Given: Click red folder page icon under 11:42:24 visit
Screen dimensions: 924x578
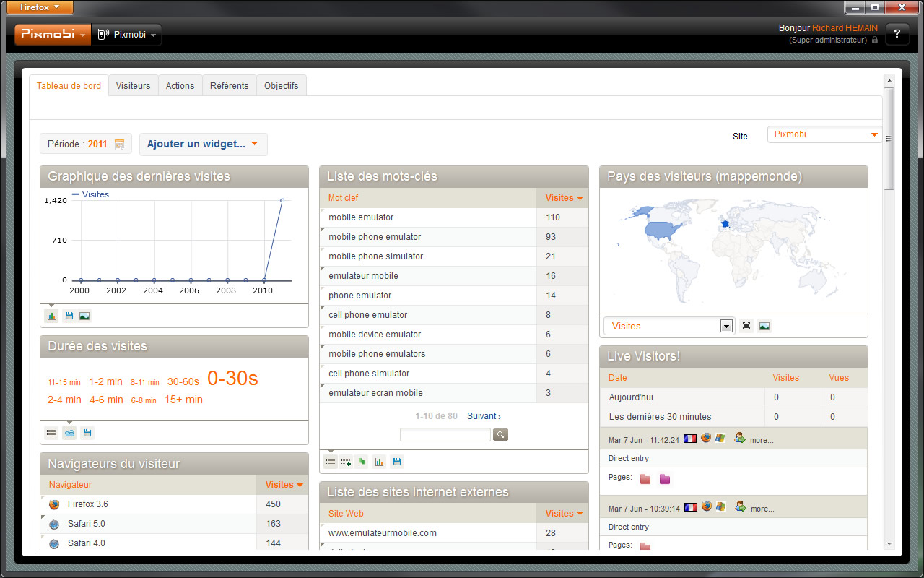Looking at the screenshot, I should coord(645,478).
